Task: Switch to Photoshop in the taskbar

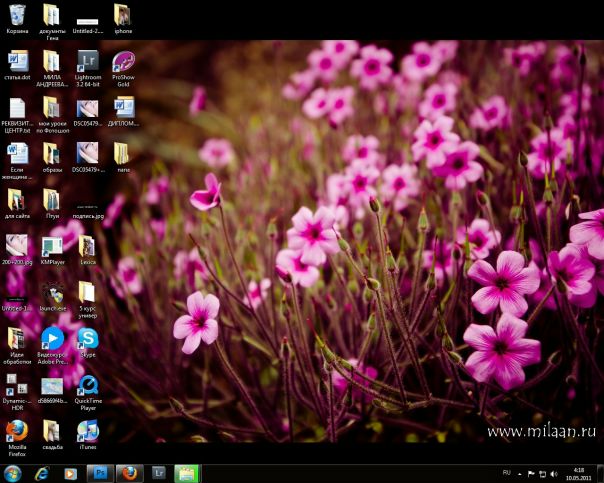Action: tap(99, 473)
